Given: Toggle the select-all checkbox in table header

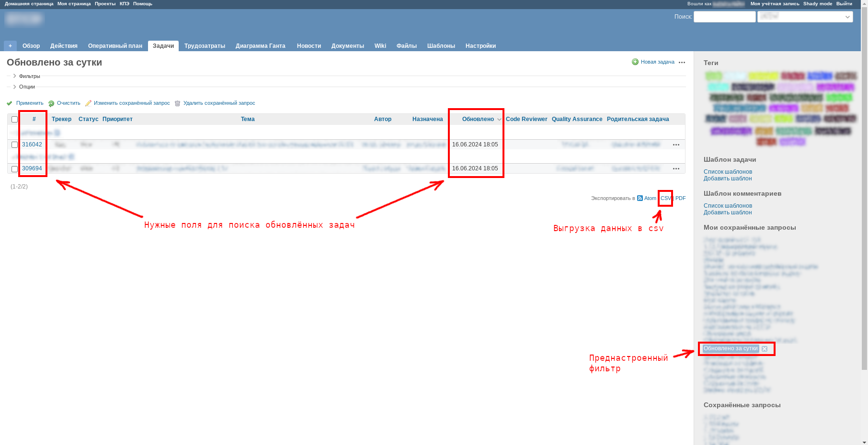Looking at the screenshot, I should coord(14,119).
